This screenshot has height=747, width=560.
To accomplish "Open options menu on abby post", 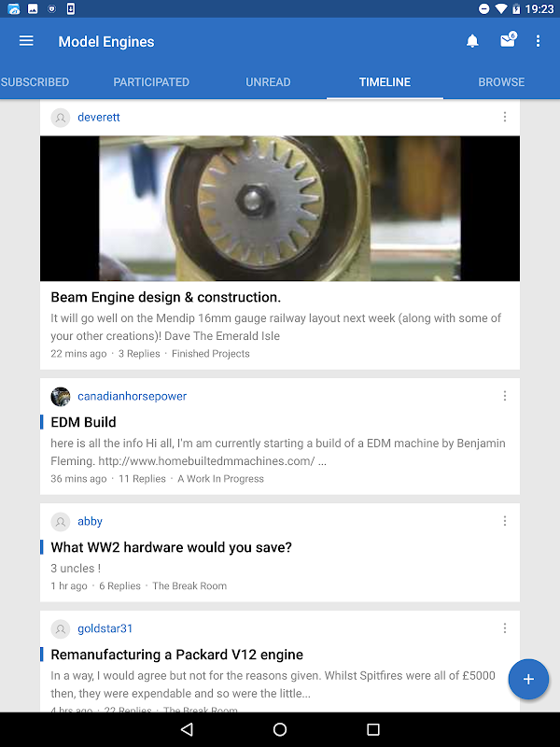I will pyautogui.click(x=505, y=521).
